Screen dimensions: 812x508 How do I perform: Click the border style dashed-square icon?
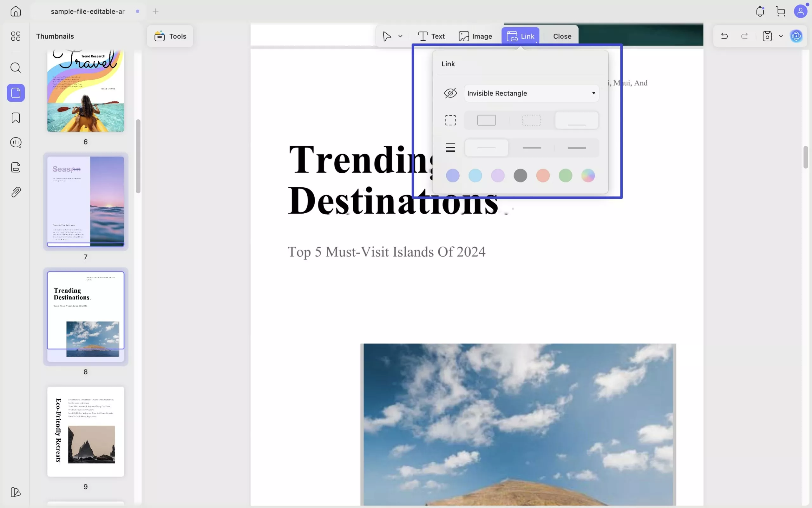(451, 120)
